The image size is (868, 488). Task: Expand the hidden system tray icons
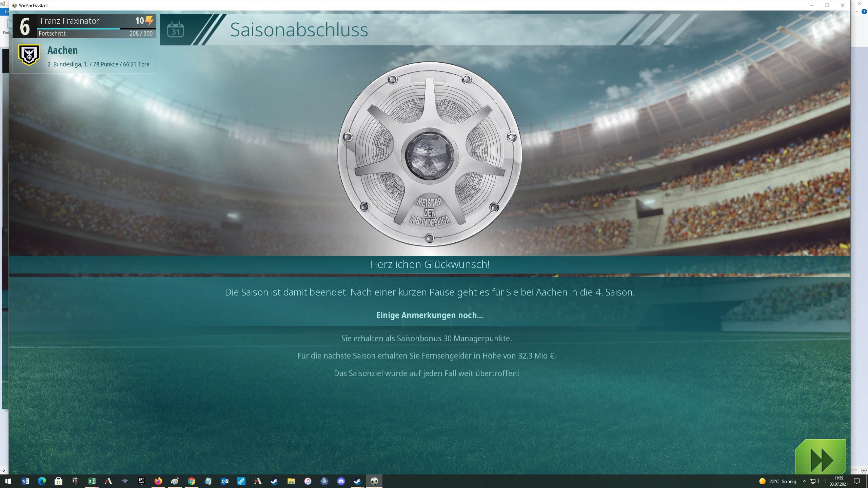click(x=804, y=481)
